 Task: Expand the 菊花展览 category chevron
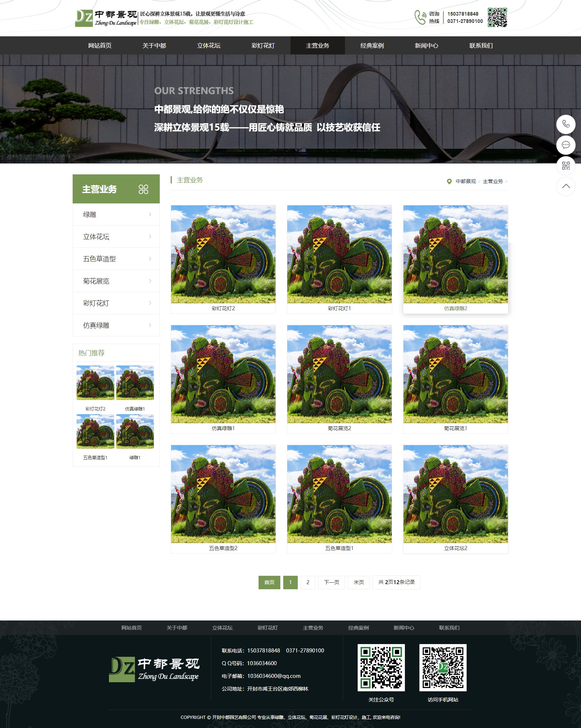[x=150, y=281]
